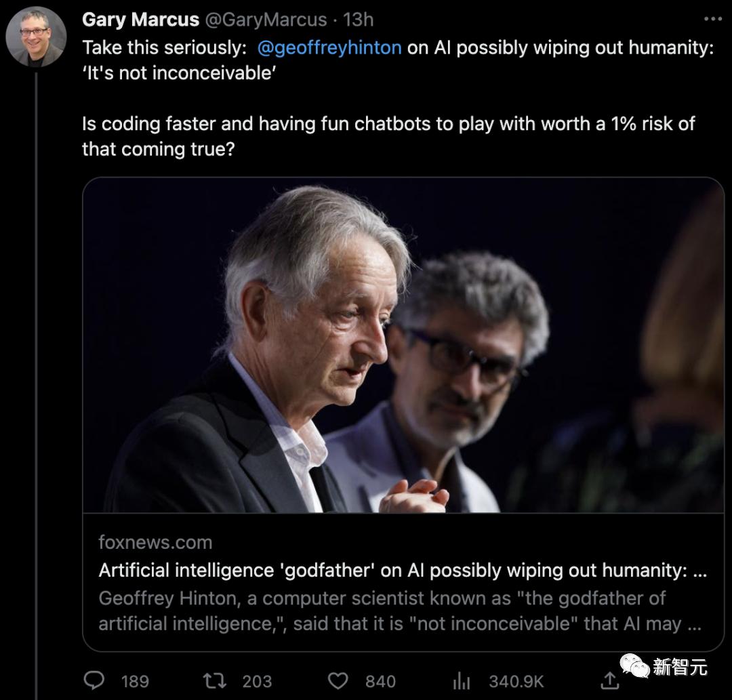
Task: Click the share upload arrow icon
Action: 610,680
